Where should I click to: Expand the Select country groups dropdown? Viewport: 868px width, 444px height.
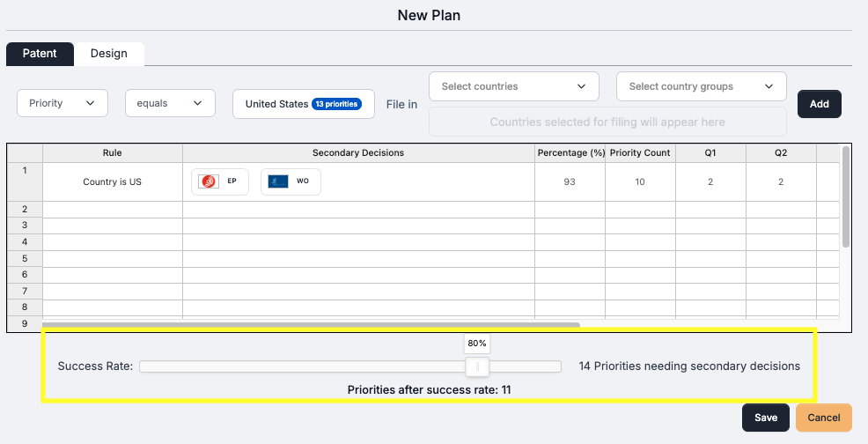coord(701,86)
